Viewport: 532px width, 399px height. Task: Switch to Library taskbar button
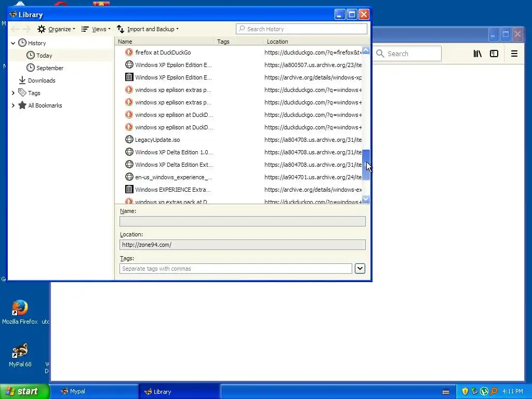click(179, 391)
